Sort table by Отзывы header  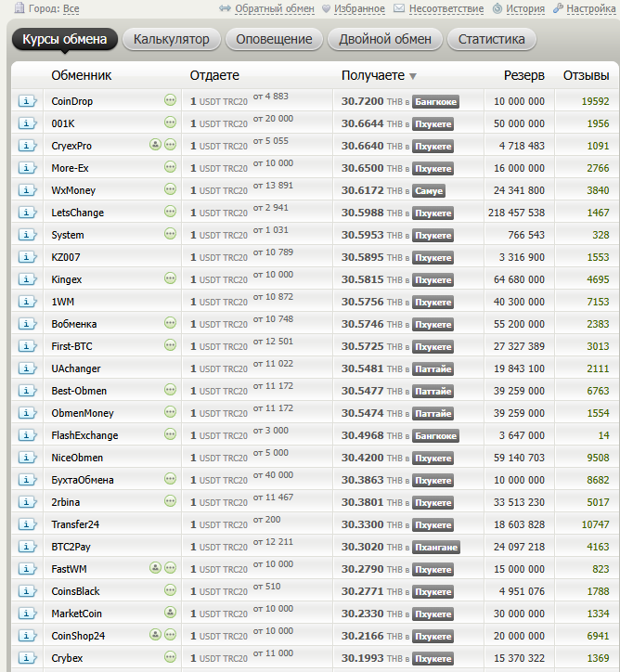click(x=586, y=75)
